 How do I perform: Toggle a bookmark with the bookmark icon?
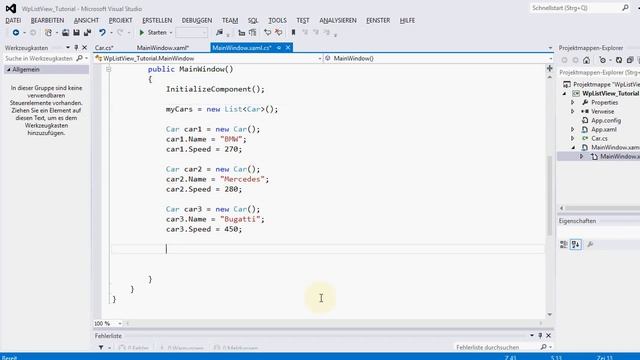(x=293, y=32)
